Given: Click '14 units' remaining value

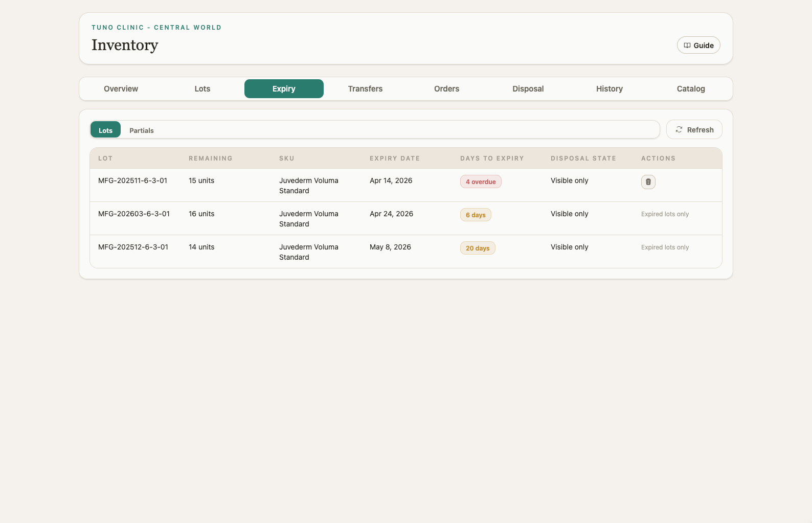Looking at the screenshot, I should [201, 247].
